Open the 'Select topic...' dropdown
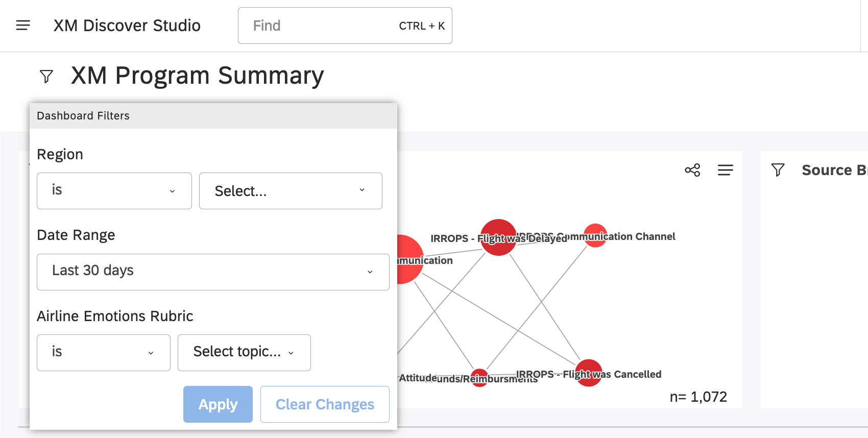The height and width of the screenshot is (438, 868). click(244, 352)
